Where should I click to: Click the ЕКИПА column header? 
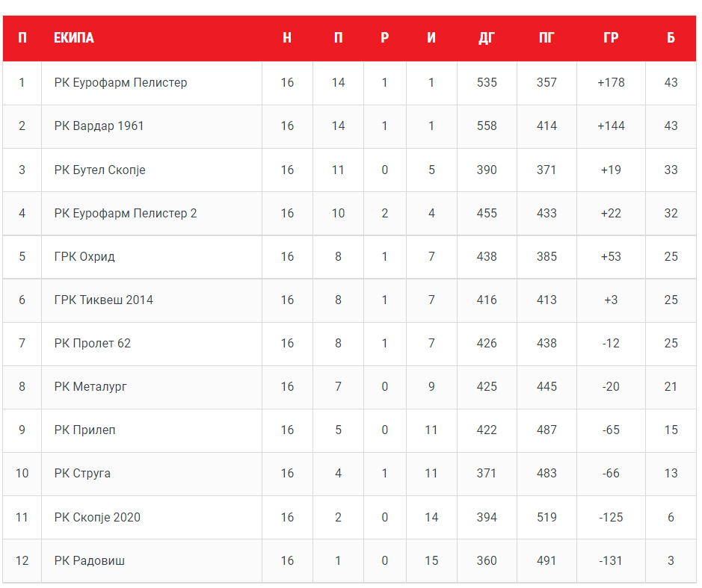point(74,38)
